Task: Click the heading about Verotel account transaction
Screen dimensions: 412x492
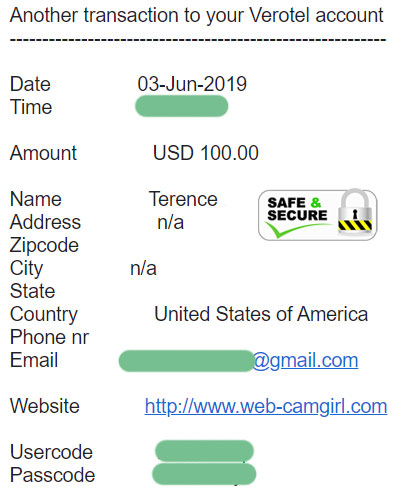Action: point(197,16)
